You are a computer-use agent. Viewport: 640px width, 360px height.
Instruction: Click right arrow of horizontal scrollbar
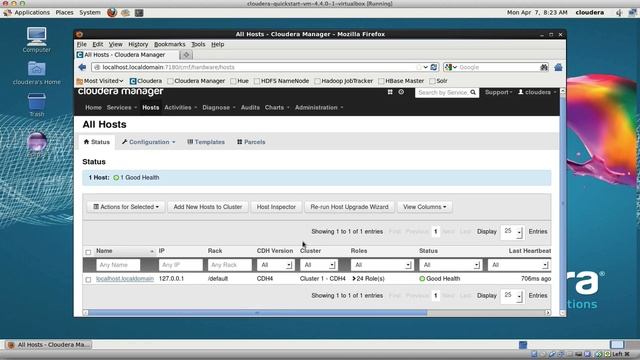(x=548, y=313)
